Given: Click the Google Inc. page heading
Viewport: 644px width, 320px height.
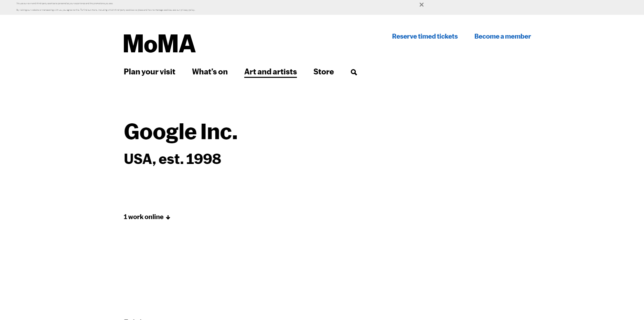Looking at the screenshot, I should tap(181, 132).
